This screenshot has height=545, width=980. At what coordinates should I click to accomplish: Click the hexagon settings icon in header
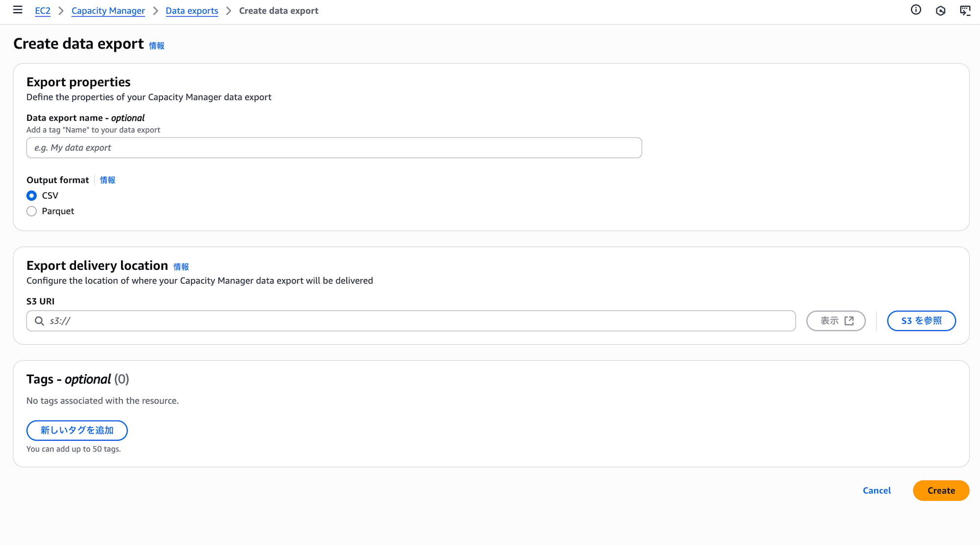(x=940, y=11)
